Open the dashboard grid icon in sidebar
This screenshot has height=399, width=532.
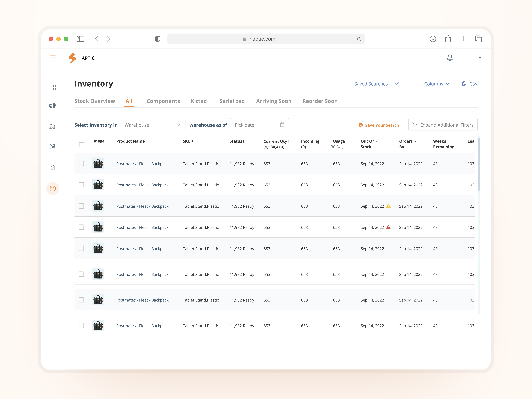(x=53, y=87)
